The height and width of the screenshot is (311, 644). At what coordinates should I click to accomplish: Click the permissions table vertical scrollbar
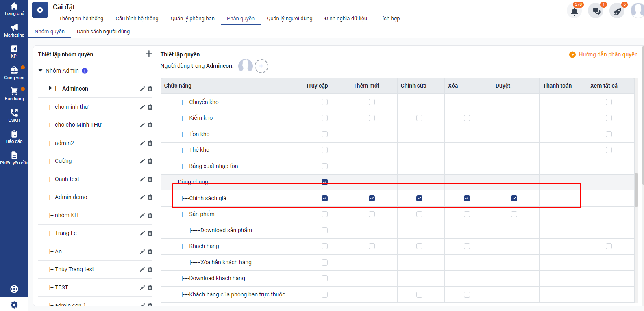[636, 190]
